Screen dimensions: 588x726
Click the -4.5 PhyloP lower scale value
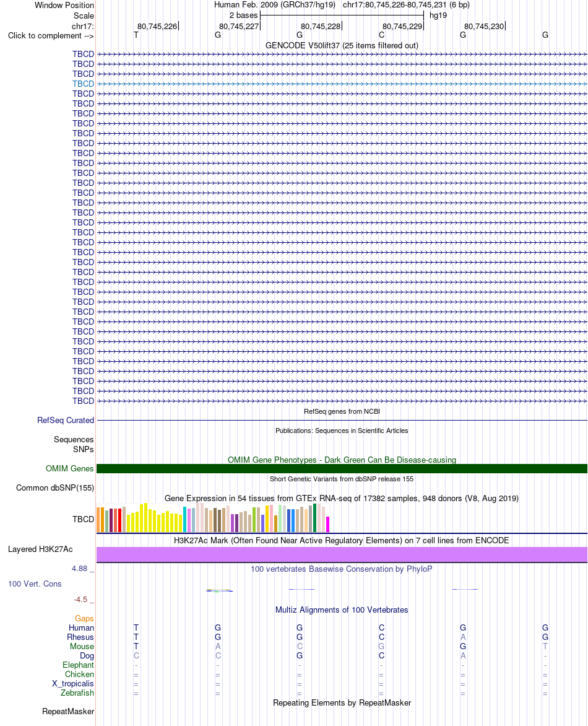pos(80,600)
